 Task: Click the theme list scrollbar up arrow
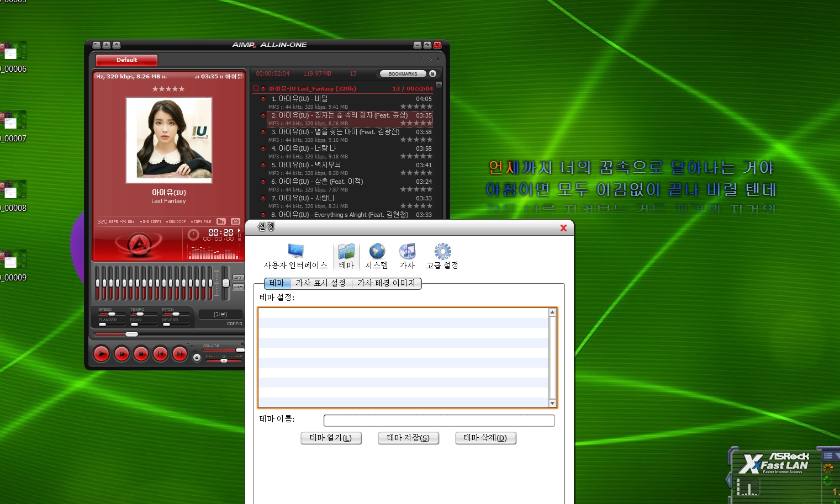pyautogui.click(x=552, y=312)
